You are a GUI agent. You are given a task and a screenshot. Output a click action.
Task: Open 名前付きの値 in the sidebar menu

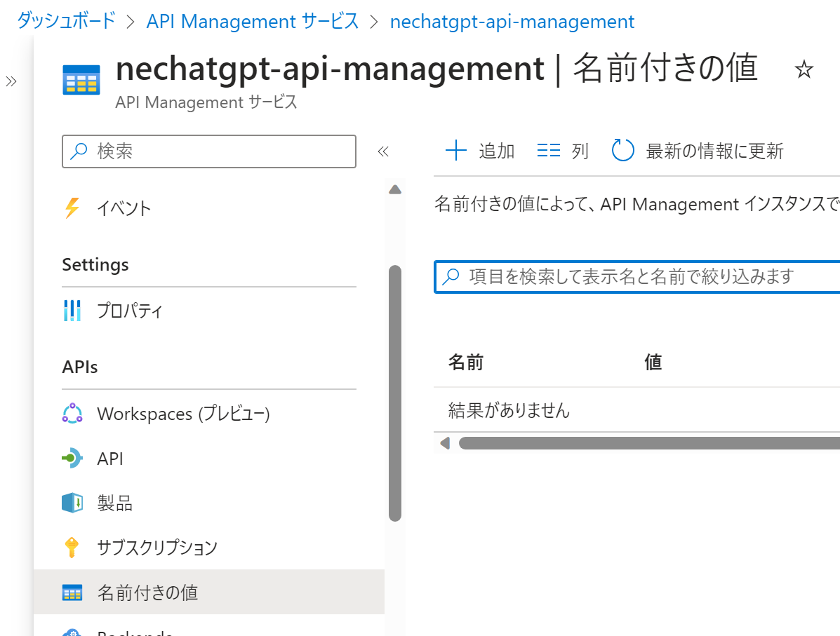point(147,593)
